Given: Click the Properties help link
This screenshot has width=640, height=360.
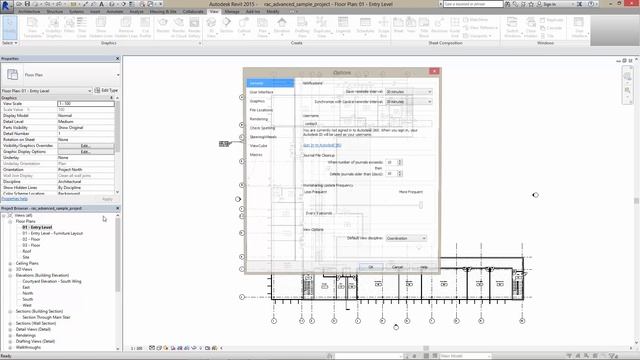Looking at the screenshot, I should [14, 199].
